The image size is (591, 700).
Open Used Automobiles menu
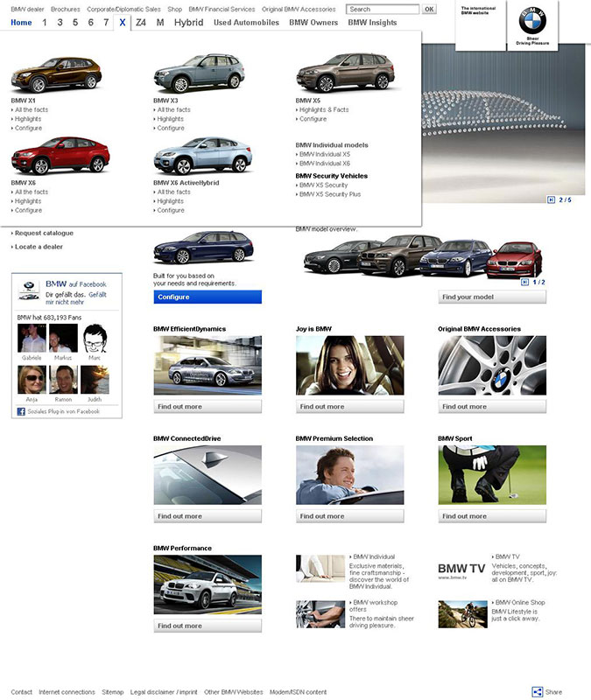click(x=246, y=23)
